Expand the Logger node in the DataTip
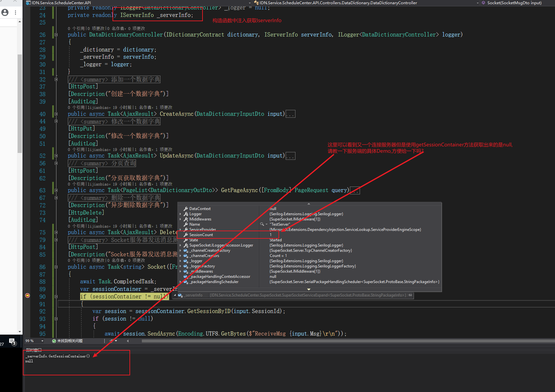The height and width of the screenshot is (392, 555). (181, 214)
